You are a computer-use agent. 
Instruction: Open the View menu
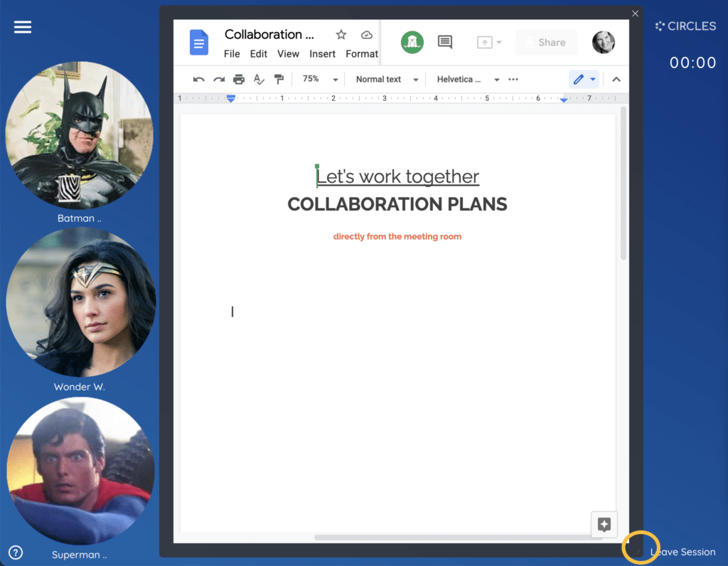point(289,54)
